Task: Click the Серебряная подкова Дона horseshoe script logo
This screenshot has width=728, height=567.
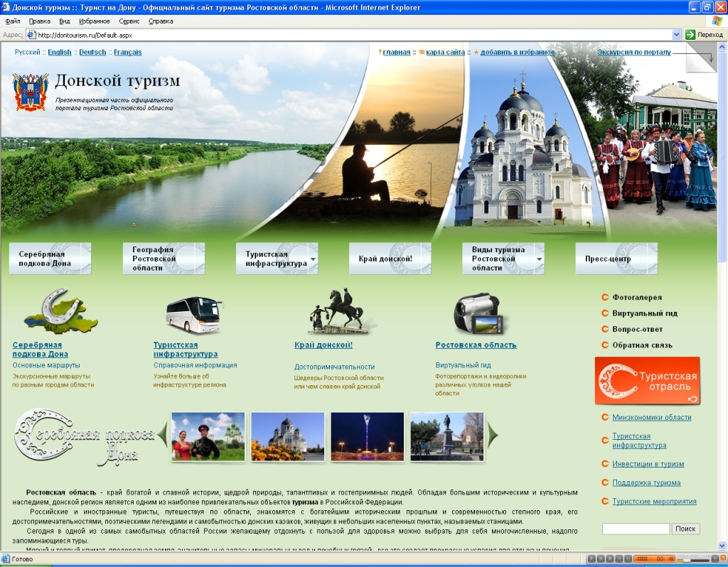Action: pyautogui.click(x=85, y=436)
